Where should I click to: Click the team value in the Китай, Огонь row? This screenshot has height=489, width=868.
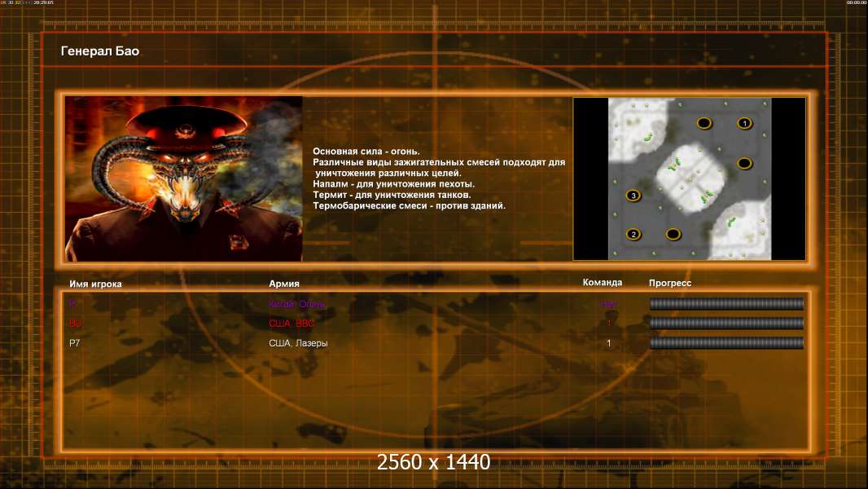(608, 304)
